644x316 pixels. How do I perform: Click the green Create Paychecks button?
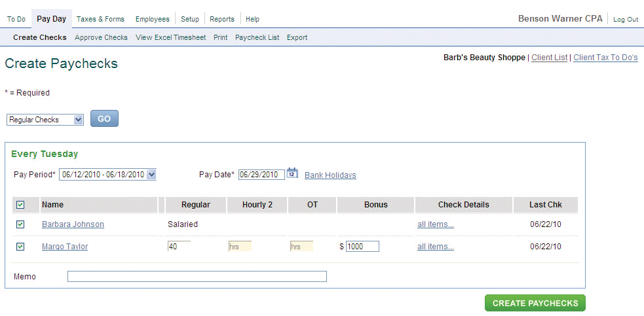[535, 303]
